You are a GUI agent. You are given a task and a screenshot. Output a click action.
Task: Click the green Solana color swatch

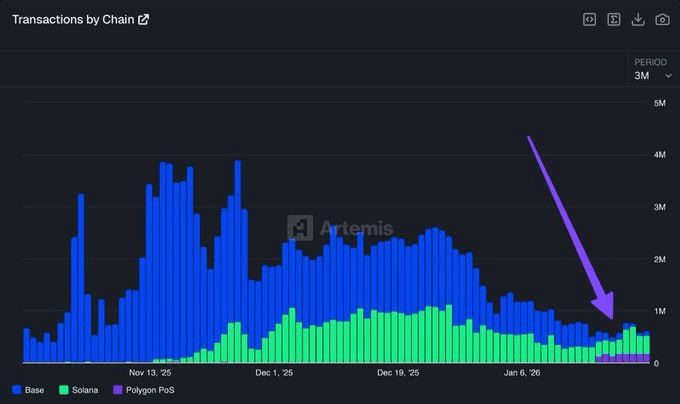tap(63, 389)
